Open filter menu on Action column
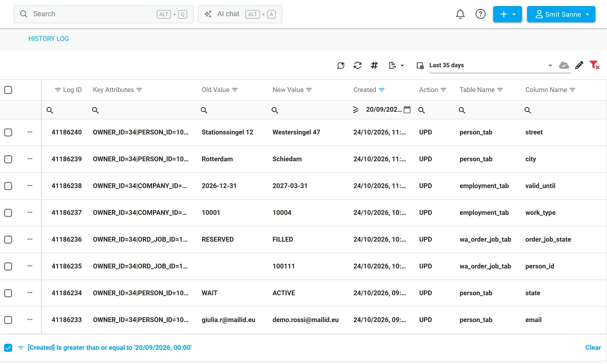Screen dimensions: 607x364 pos(443,90)
